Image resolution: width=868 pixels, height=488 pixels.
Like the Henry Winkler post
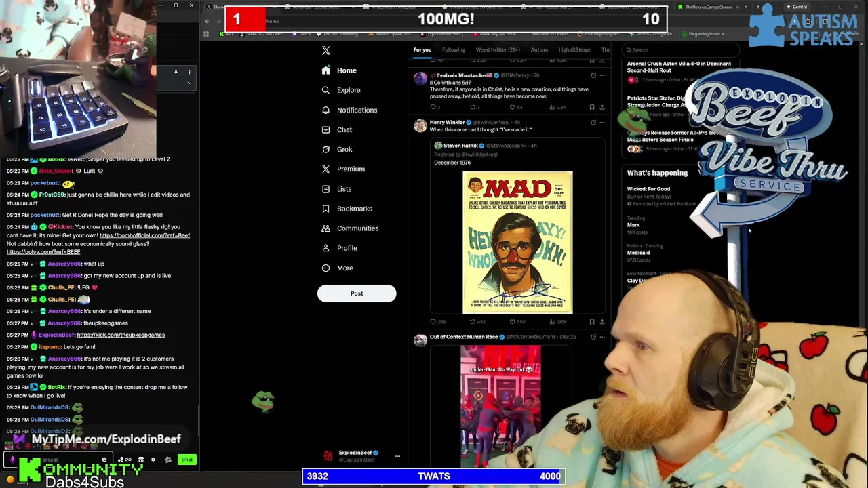point(518,322)
